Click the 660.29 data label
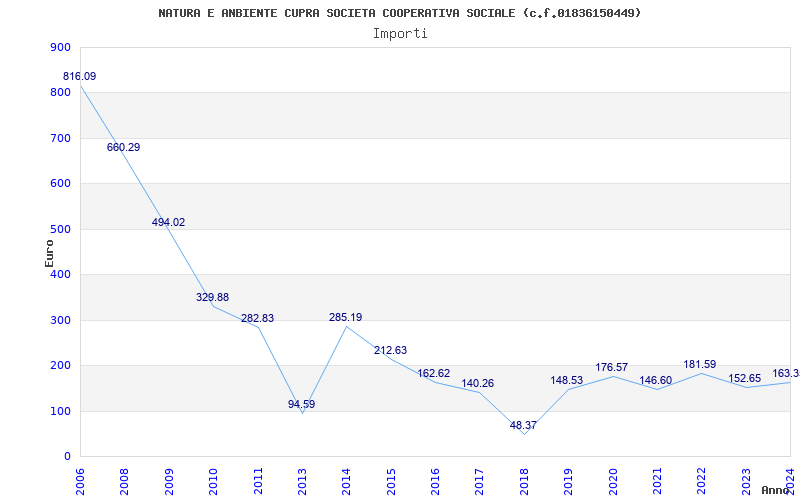 123,147
